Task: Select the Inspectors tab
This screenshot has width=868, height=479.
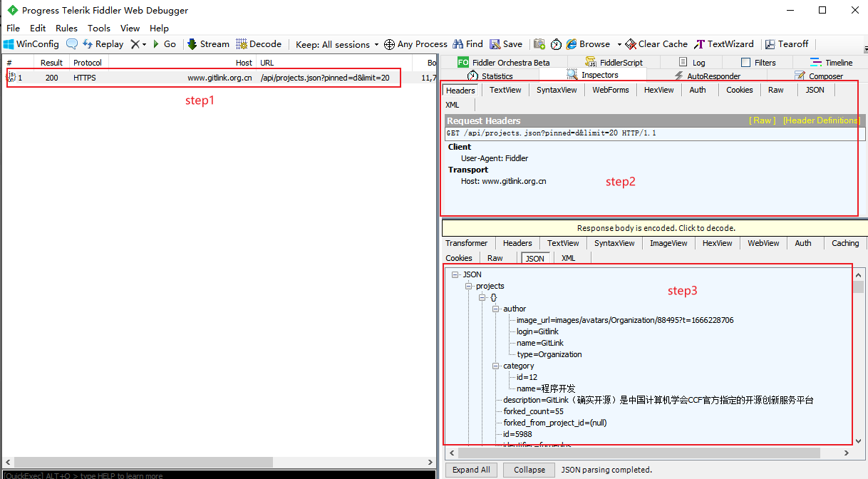Action: coord(592,75)
